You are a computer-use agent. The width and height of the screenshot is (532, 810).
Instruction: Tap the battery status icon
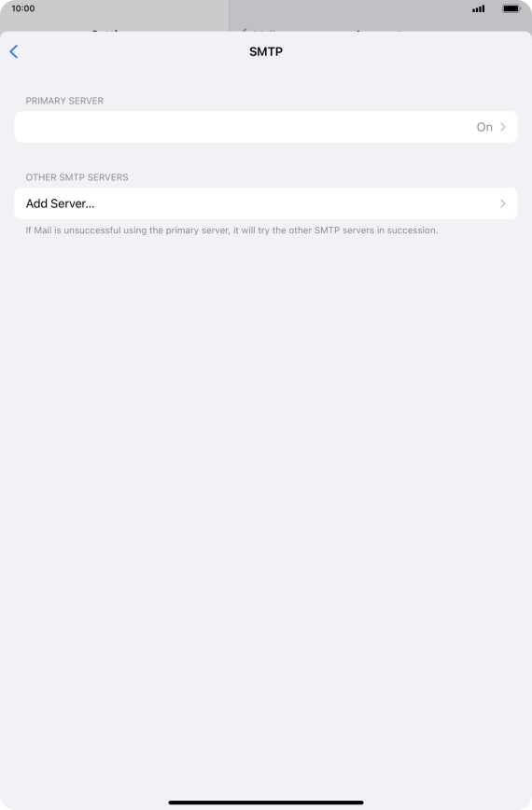click(x=511, y=8)
